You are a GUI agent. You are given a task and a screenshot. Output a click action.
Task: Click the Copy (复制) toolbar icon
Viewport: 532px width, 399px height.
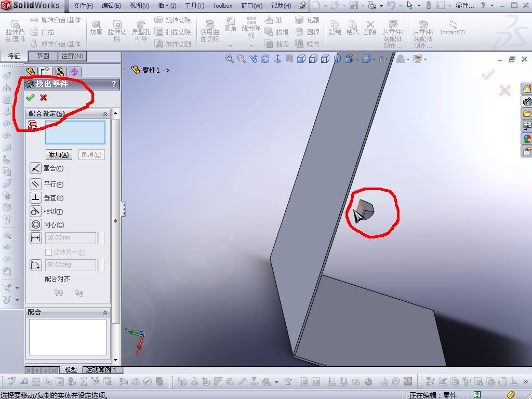click(x=335, y=28)
